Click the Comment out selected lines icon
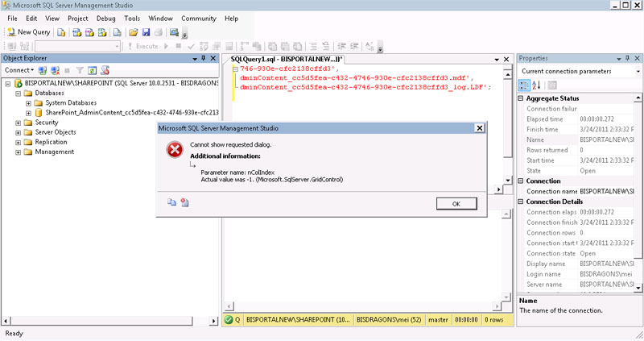Image resolution: width=644 pixels, height=341 pixels. pos(313,46)
